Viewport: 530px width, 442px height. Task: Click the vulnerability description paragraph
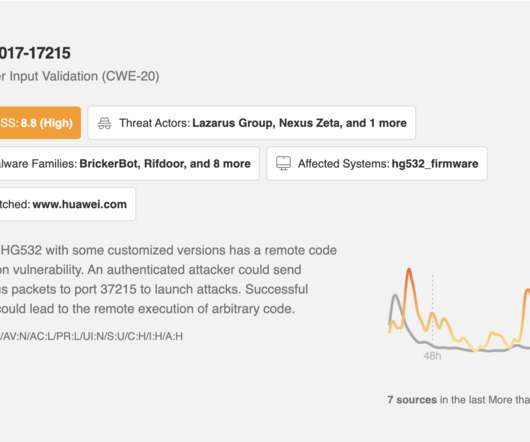click(x=168, y=279)
